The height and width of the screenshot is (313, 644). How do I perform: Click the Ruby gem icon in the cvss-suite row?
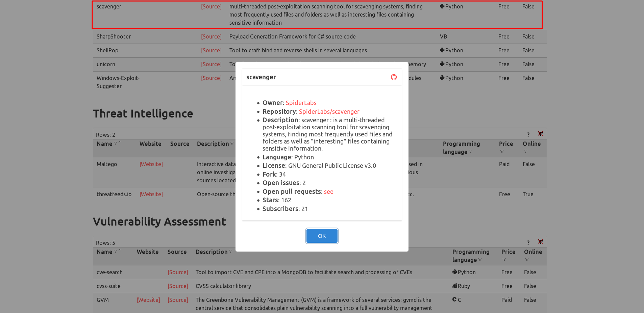click(455, 286)
